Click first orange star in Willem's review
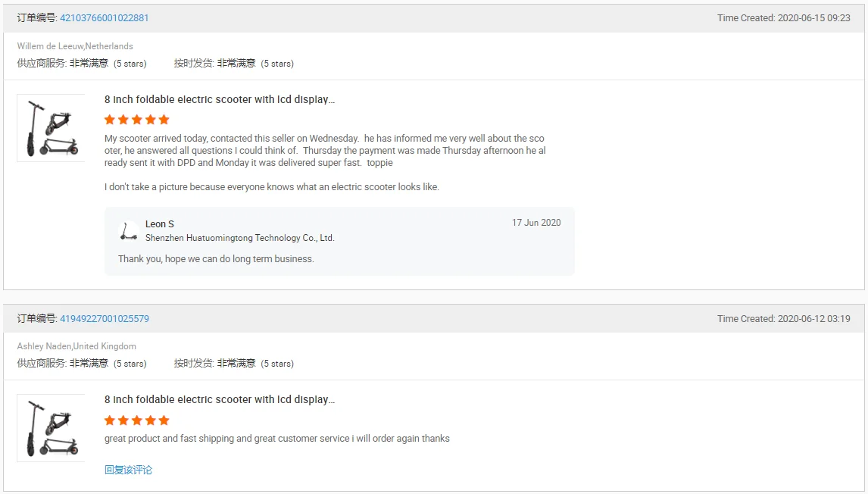The height and width of the screenshot is (494, 868). click(110, 120)
